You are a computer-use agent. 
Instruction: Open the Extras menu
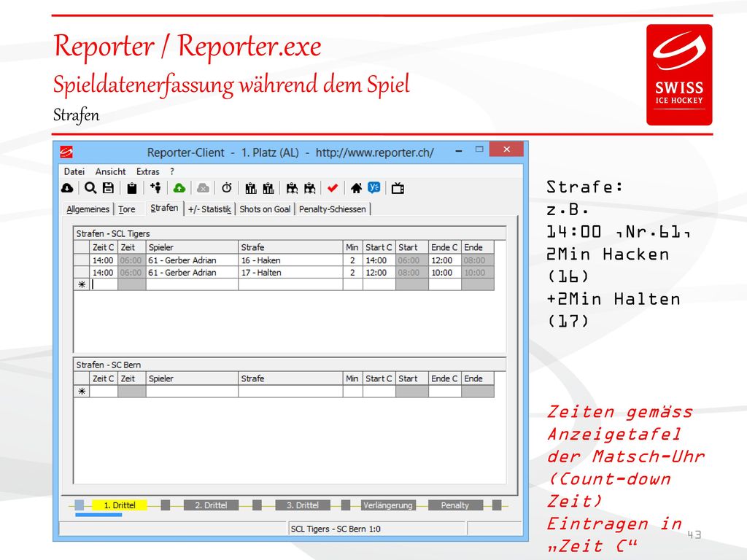(147, 171)
